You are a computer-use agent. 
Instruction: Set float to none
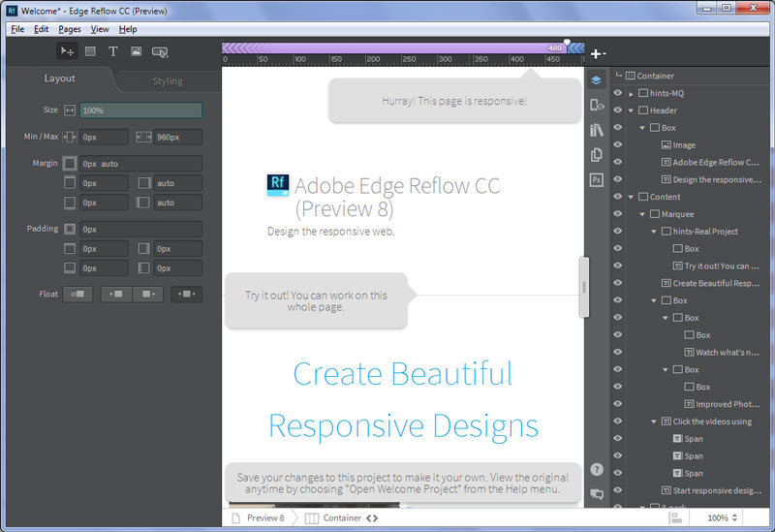[x=77, y=295]
